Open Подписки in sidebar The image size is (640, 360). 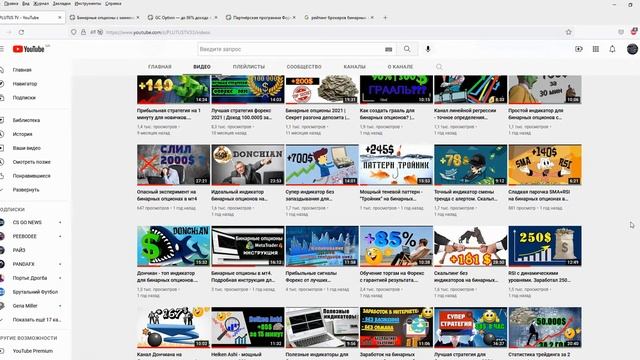(24, 98)
